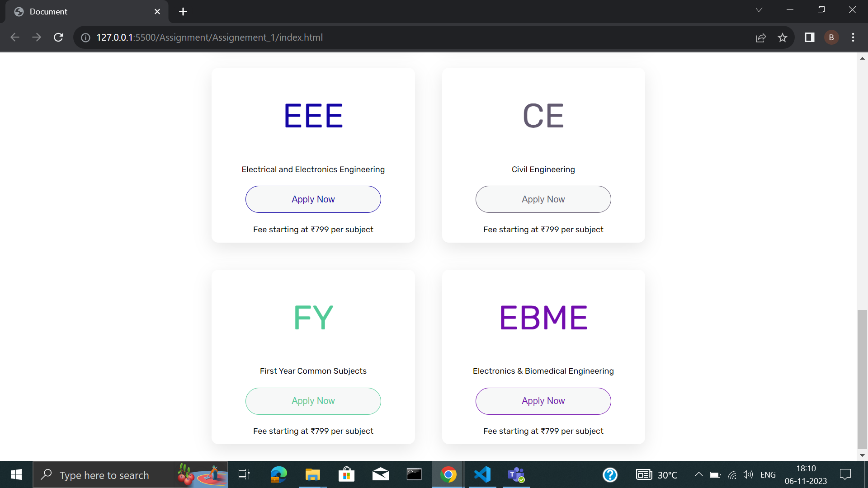The image size is (868, 488).
Task: Open File Explorer from taskbar
Action: click(312, 474)
